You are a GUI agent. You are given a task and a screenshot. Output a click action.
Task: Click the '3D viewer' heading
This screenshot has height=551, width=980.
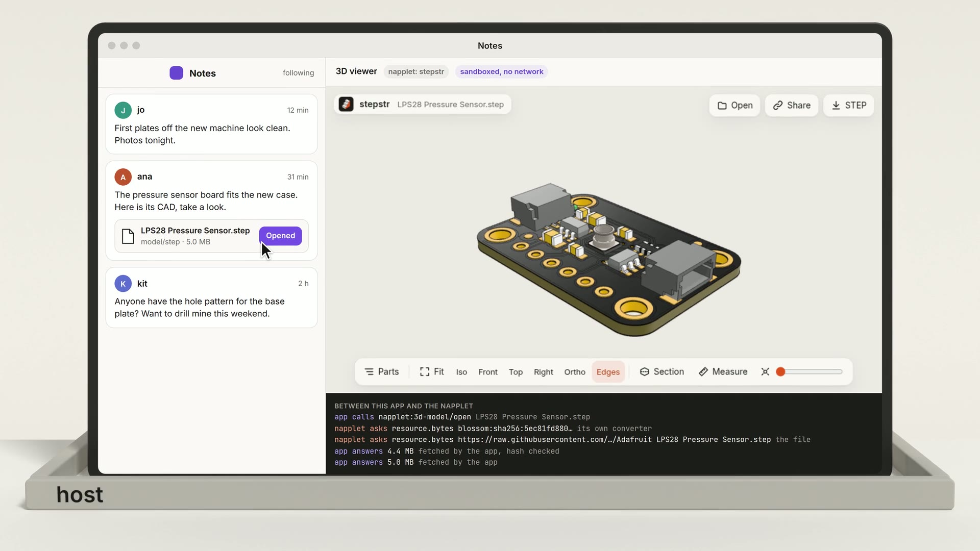pos(356,71)
